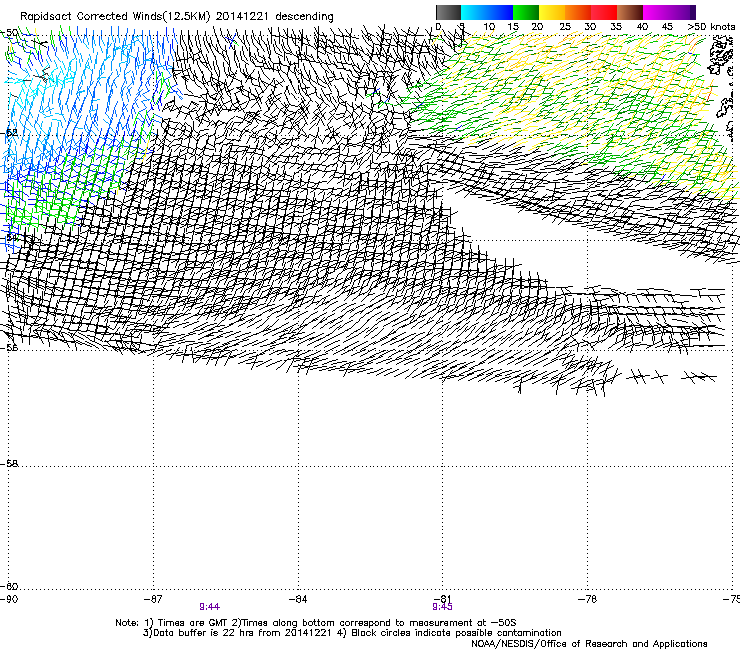This screenshot has height=650, width=740.
Task: Click the purple 9:45 time stamp
Action: tap(443, 607)
